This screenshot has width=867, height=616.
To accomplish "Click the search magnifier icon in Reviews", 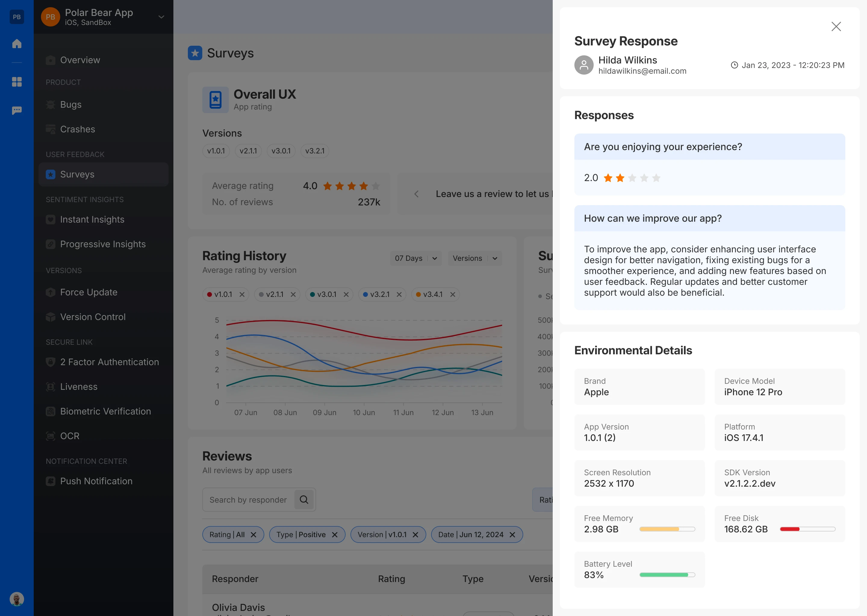I will tap(304, 500).
